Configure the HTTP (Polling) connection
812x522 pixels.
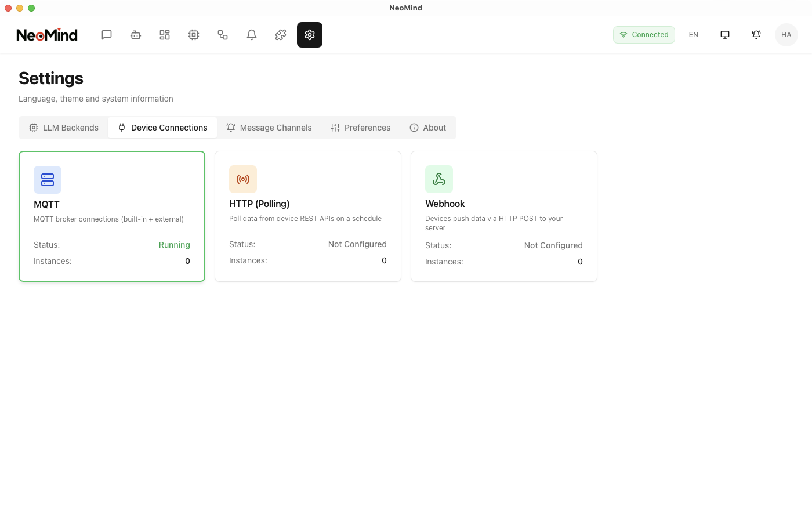[308, 216]
